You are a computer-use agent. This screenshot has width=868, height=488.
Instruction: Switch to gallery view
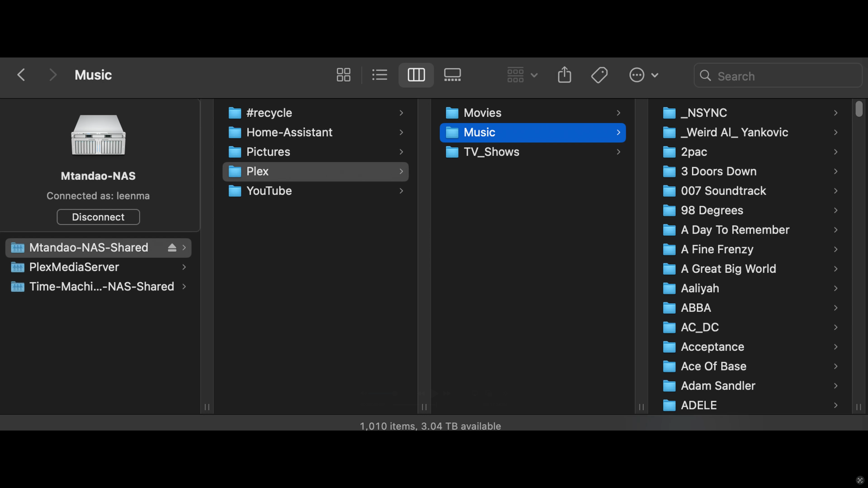click(452, 75)
